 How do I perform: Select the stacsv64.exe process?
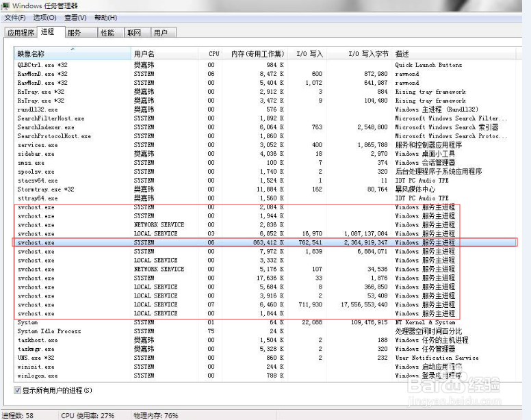click(x=265, y=181)
